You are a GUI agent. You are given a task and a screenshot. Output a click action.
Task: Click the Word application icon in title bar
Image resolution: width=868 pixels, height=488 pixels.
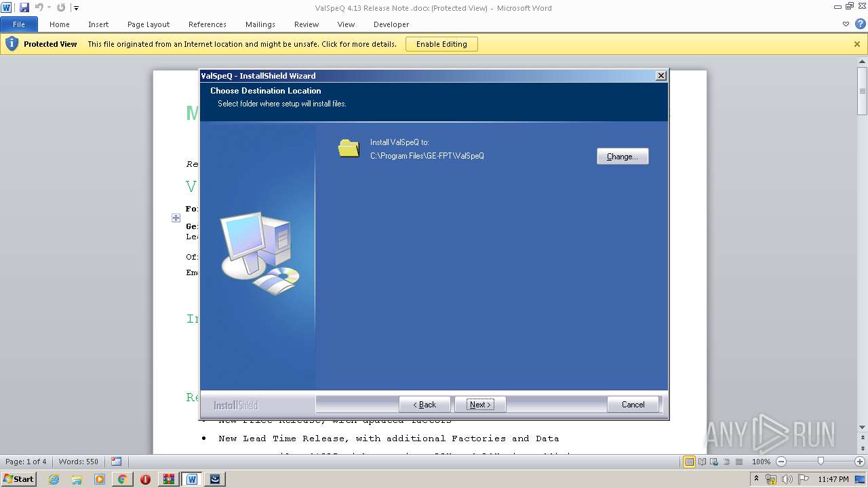(x=7, y=7)
